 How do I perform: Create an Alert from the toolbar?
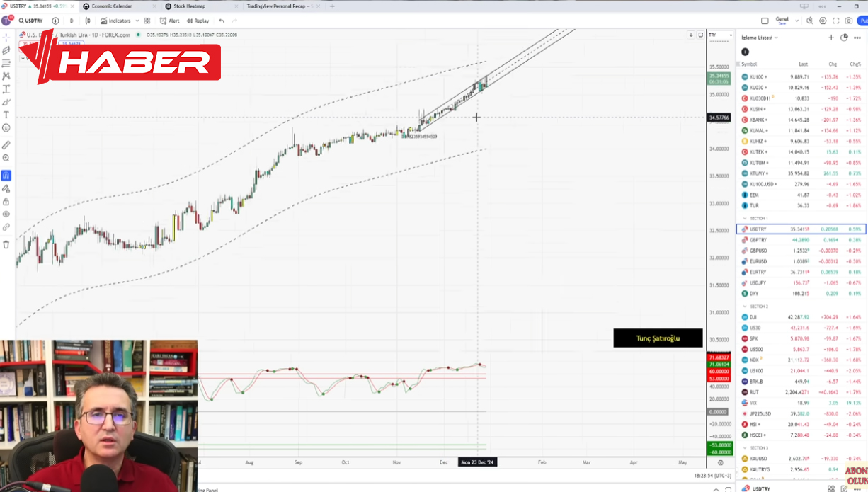170,21
